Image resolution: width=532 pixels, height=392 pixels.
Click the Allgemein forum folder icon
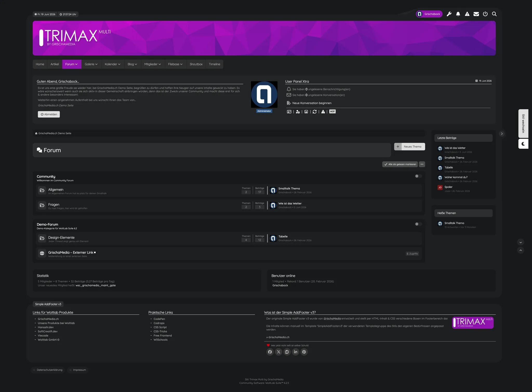42,191
